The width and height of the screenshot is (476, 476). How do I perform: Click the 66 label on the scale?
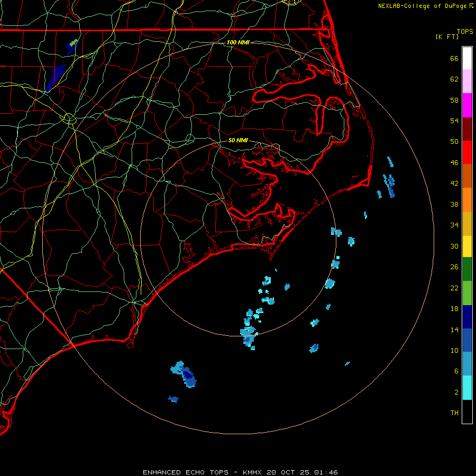pos(454,58)
